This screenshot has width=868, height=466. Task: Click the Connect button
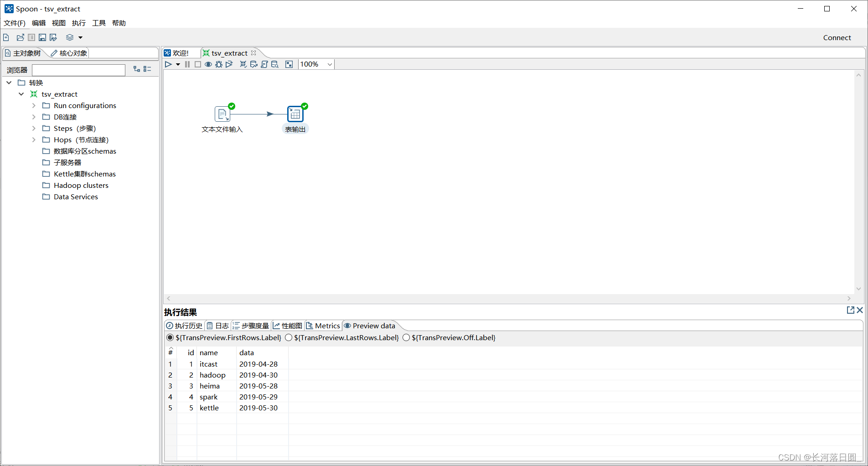[837, 37]
